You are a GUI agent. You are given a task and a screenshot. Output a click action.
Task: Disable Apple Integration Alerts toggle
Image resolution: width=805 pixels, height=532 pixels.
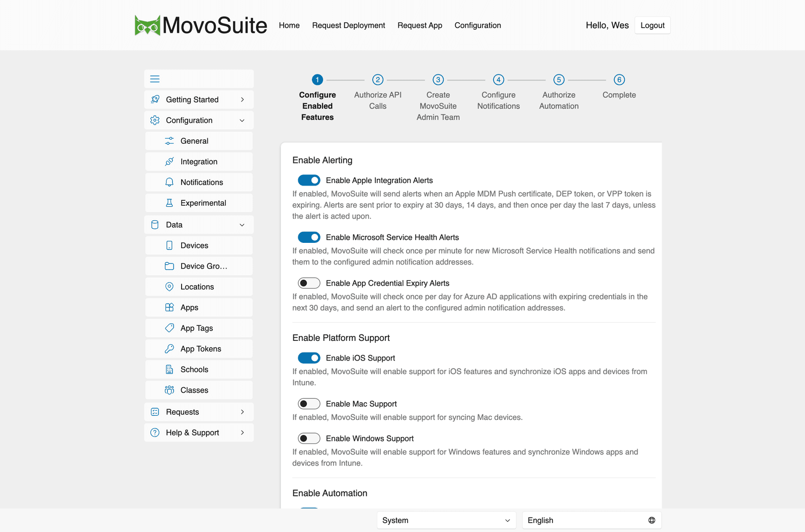[309, 180]
